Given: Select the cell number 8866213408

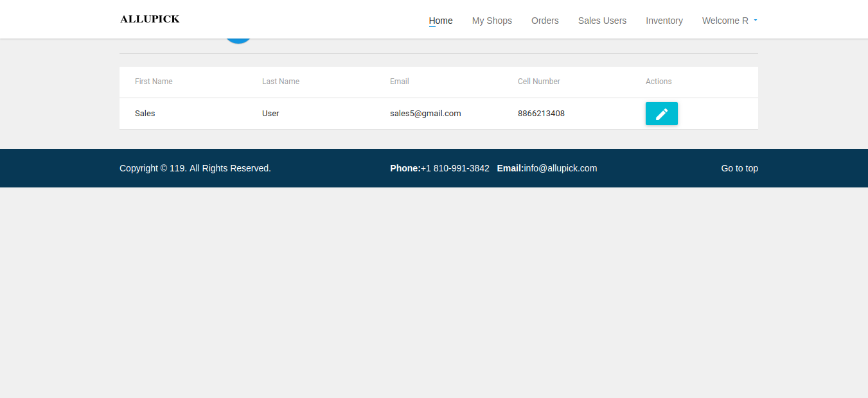Looking at the screenshot, I should click(x=541, y=114).
